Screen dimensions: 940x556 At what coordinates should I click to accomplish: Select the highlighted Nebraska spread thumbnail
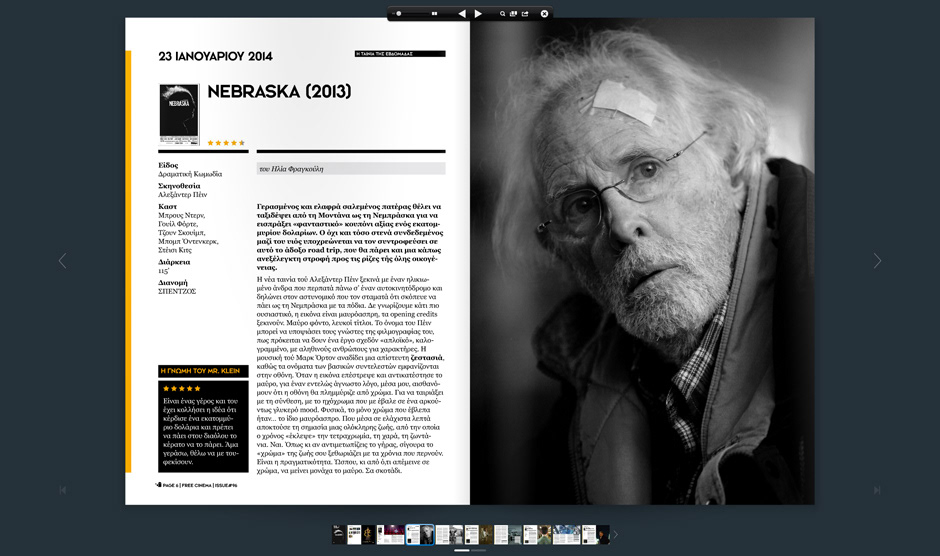tap(420, 534)
